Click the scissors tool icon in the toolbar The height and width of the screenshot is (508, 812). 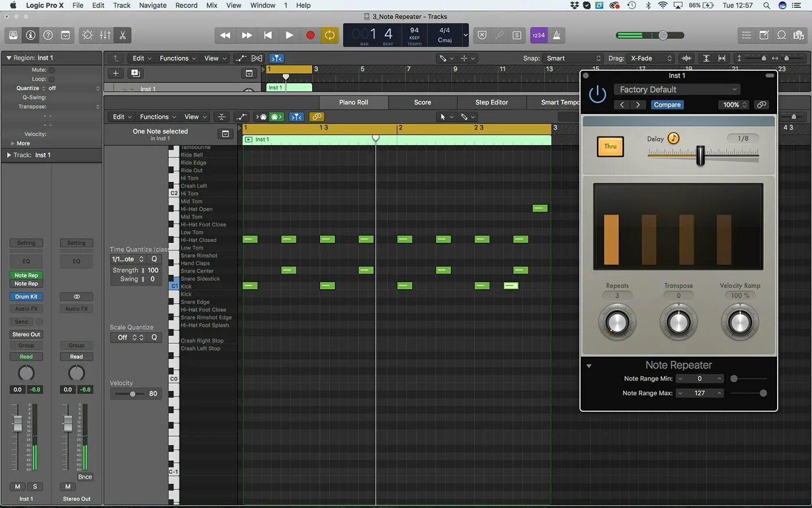coord(122,35)
